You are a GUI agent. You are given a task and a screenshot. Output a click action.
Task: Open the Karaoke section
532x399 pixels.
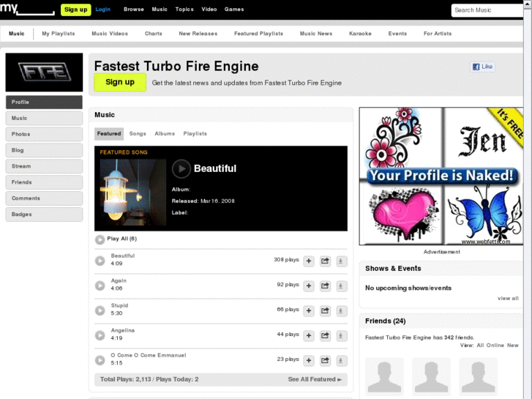click(x=360, y=34)
